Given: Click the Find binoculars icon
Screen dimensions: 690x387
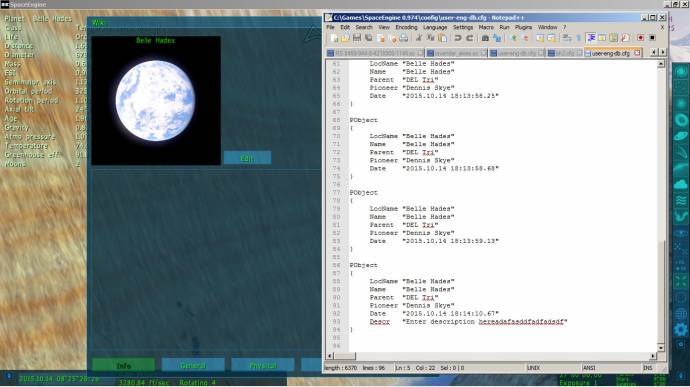Looking at the screenshot, I should click(x=485, y=38).
